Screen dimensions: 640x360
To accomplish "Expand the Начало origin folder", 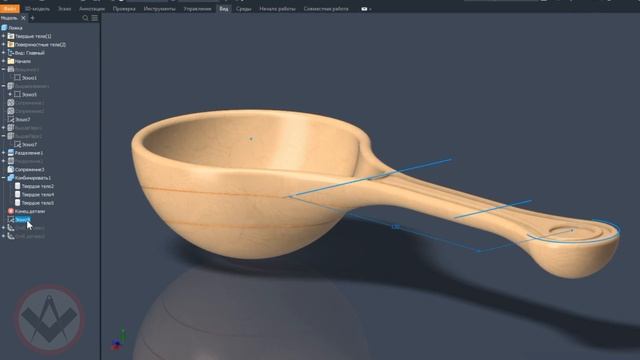I will tap(4, 61).
